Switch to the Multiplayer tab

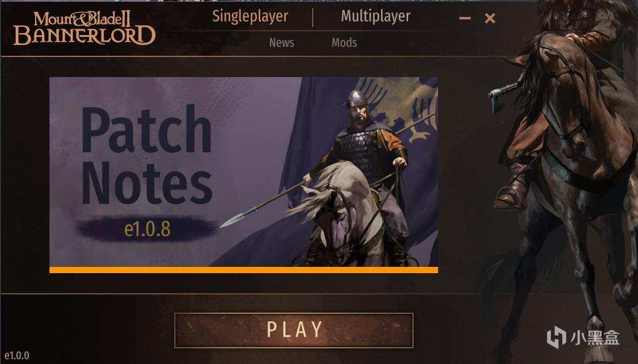pos(375,17)
